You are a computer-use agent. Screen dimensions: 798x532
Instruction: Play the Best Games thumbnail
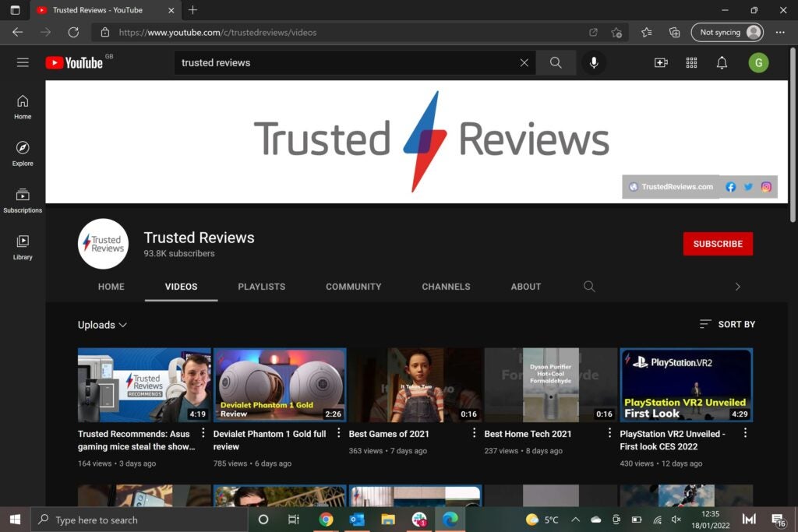(x=415, y=385)
